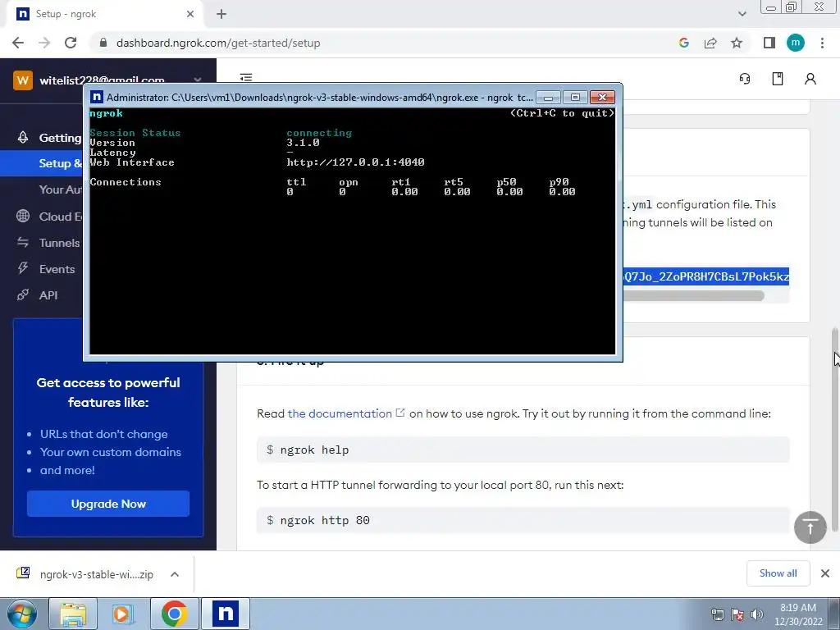Click the Tunnels arrows icon
The width and height of the screenshot is (840, 630).
point(23,242)
